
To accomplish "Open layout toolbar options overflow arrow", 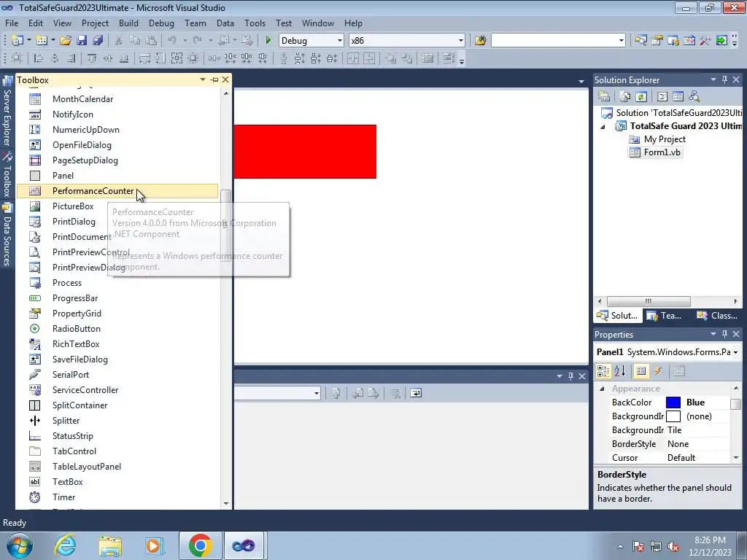I will pos(461,61).
